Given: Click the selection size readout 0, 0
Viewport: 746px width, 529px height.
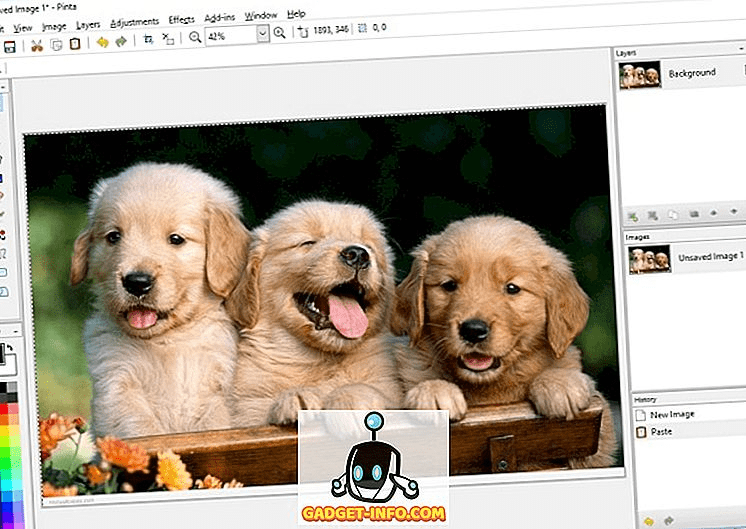Looking at the screenshot, I should [379, 28].
